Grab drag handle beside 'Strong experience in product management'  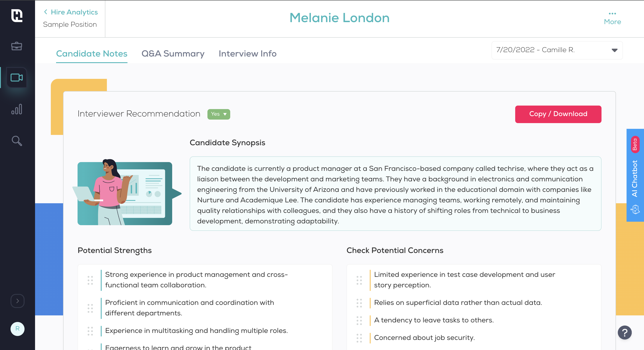tap(90, 280)
